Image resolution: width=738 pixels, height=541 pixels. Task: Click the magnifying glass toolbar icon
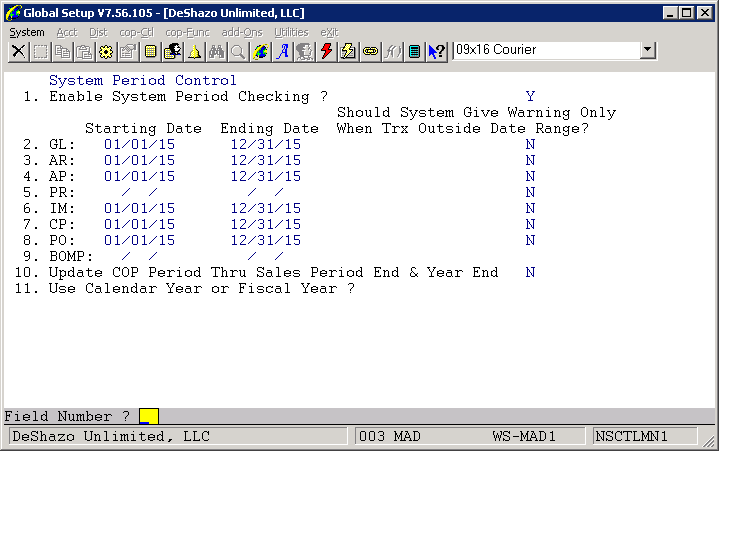pos(238,51)
